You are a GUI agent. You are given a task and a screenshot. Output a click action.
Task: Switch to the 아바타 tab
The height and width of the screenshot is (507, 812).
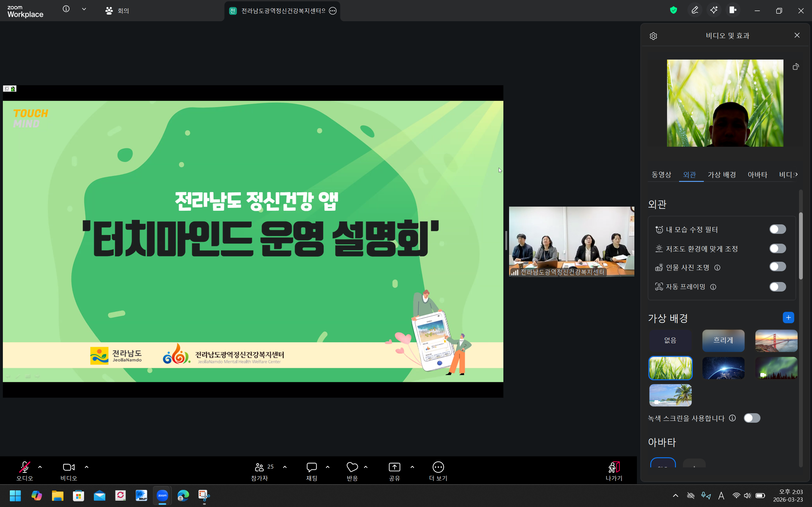point(757,174)
